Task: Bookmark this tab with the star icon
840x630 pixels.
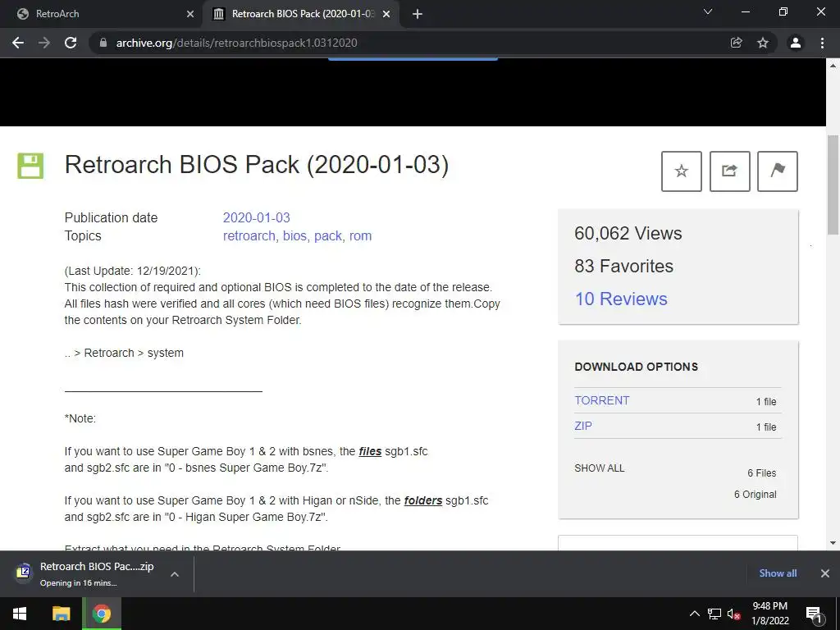Action: (763, 43)
